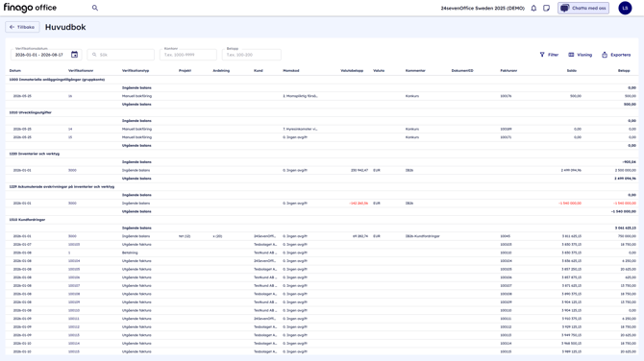Open verification 16 under account 1000

[70, 96]
